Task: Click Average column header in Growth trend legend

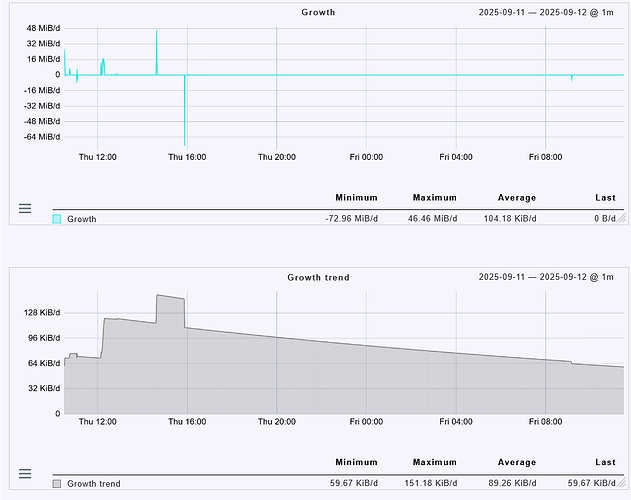Action: [517, 463]
